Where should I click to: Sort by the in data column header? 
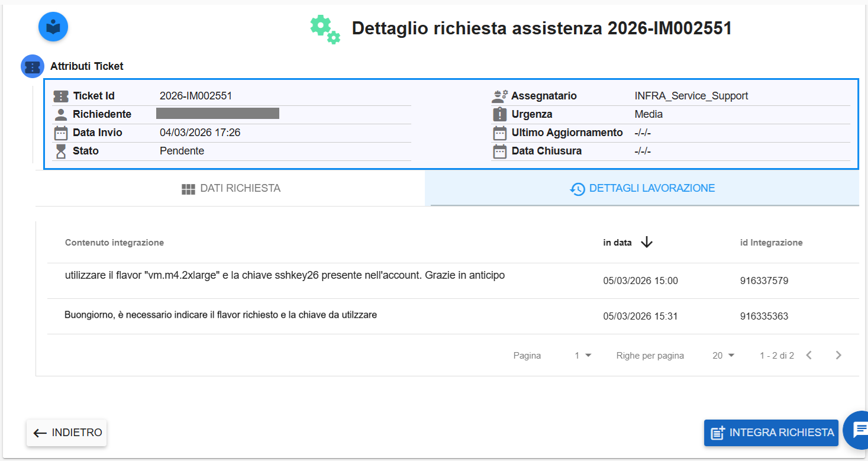coord(617,243)
